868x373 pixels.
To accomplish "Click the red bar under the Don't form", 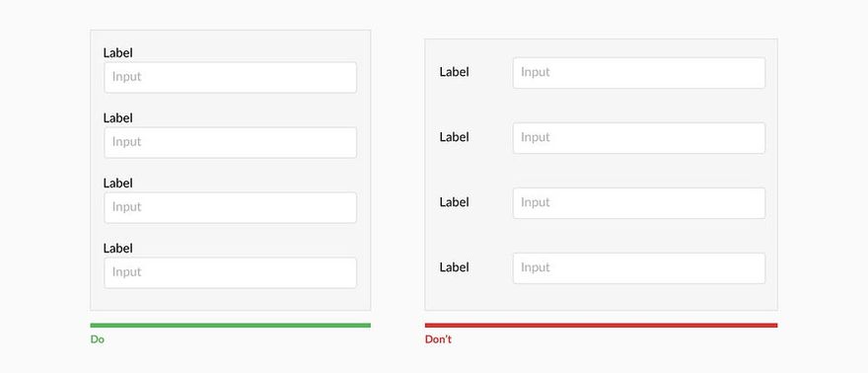I will coord(601,326).
